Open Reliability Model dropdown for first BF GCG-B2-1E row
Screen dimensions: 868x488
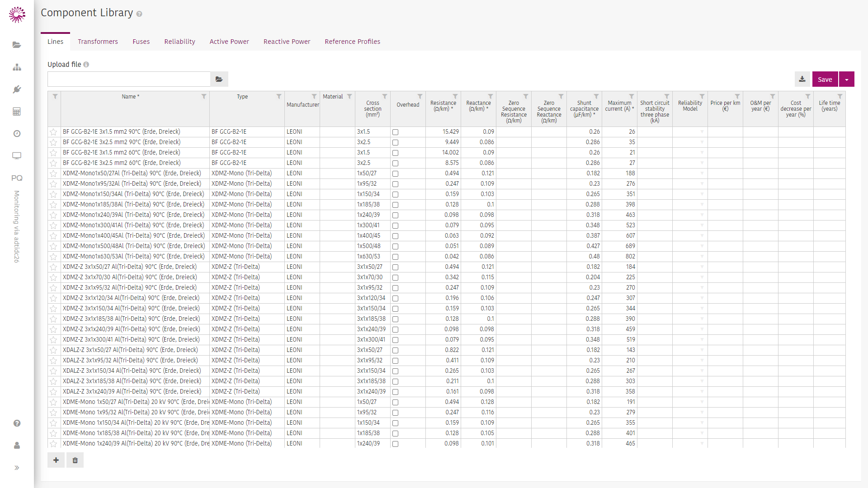pos(702,132)
